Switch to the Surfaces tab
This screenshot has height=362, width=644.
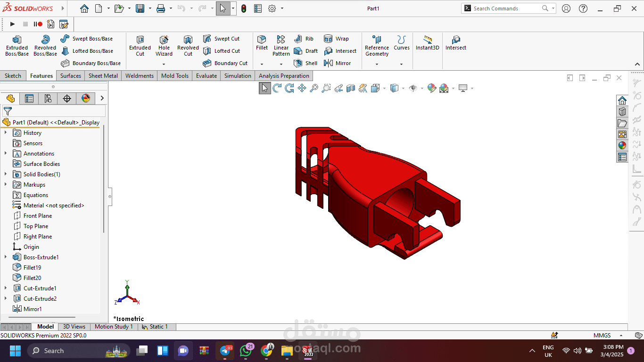71,76
